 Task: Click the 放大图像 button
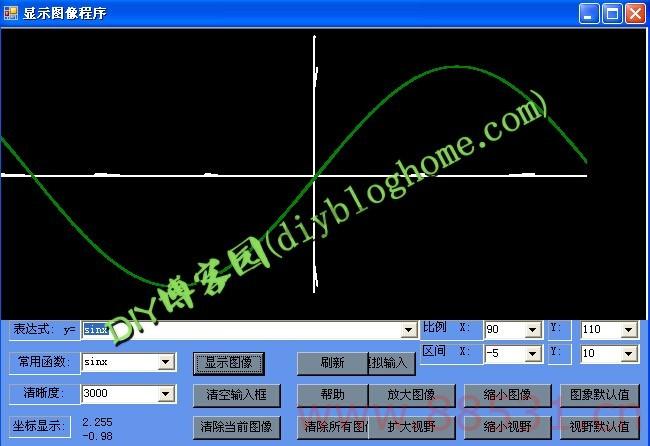412,395
